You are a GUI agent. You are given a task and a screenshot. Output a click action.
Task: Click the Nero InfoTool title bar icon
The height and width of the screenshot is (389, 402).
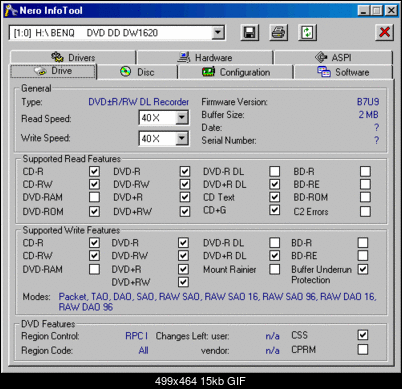pos(11,11)
